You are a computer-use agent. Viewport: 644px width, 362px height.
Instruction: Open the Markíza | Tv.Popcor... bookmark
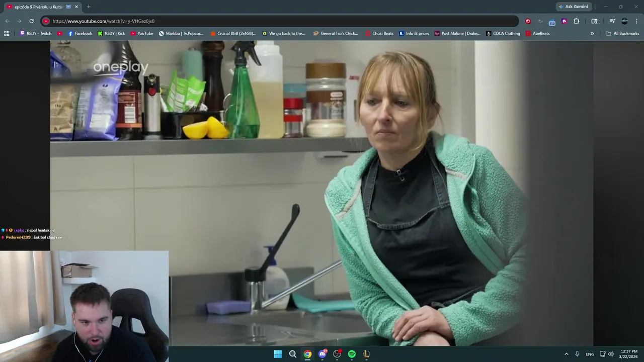pyautogui.click(x=181, y=34)
